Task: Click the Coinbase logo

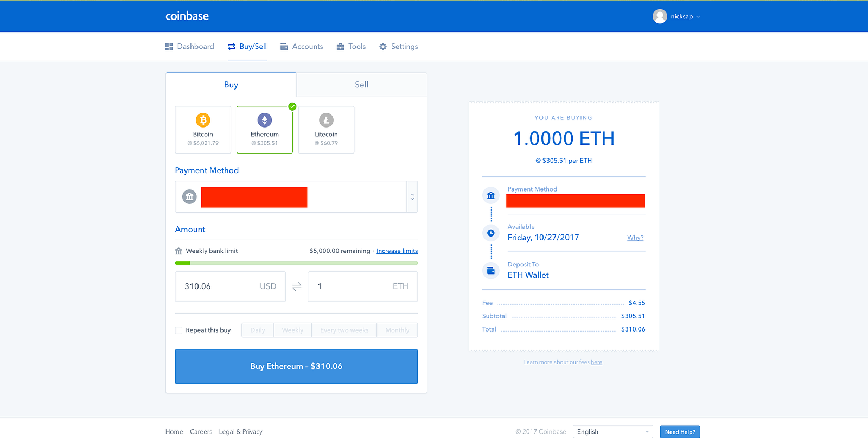Action: pos(187,16)
